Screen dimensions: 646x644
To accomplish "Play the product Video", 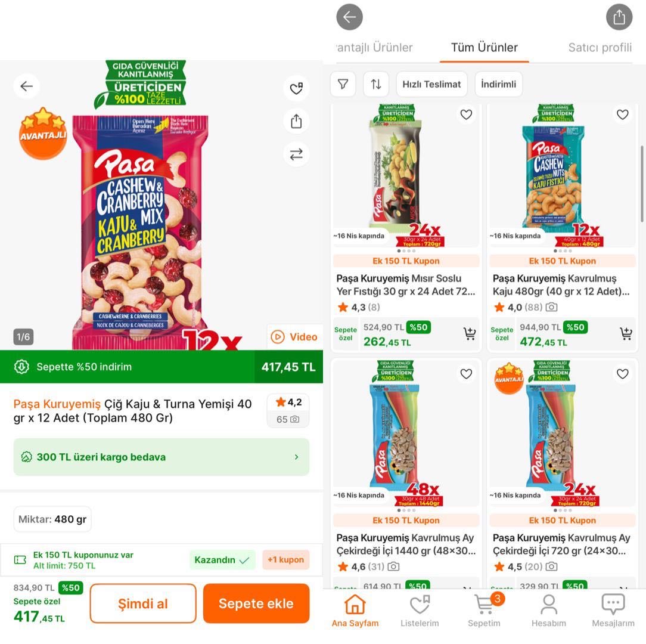I will click(x=294, y=337).
